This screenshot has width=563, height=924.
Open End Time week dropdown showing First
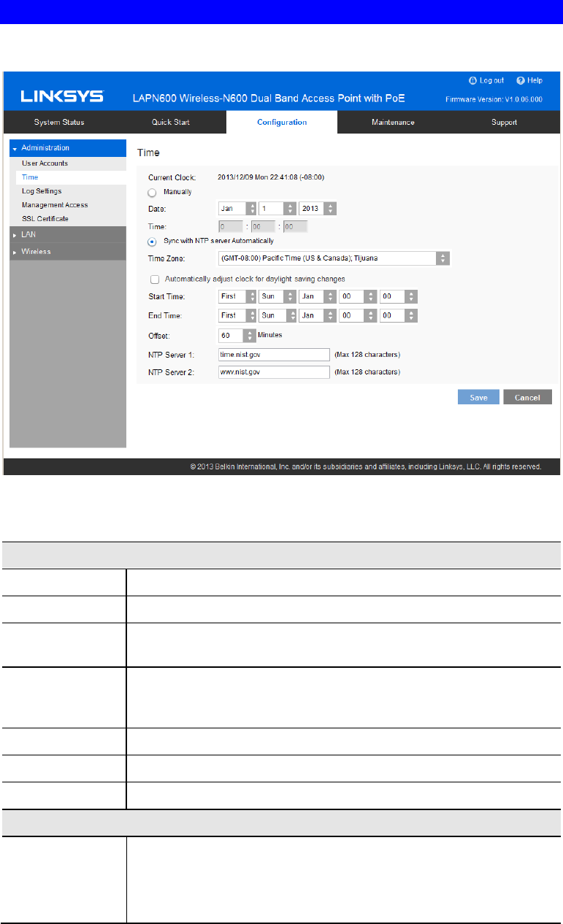coord(237,316)
